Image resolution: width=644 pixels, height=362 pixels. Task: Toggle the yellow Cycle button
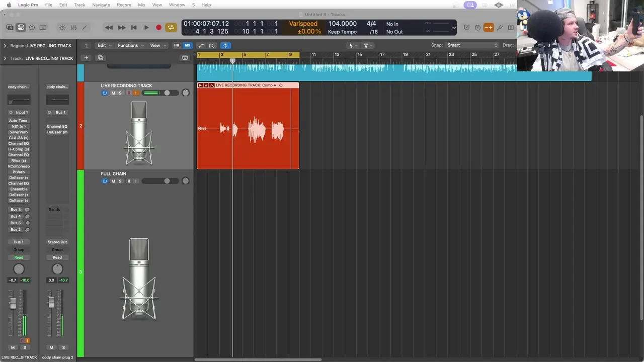[171, 28]
